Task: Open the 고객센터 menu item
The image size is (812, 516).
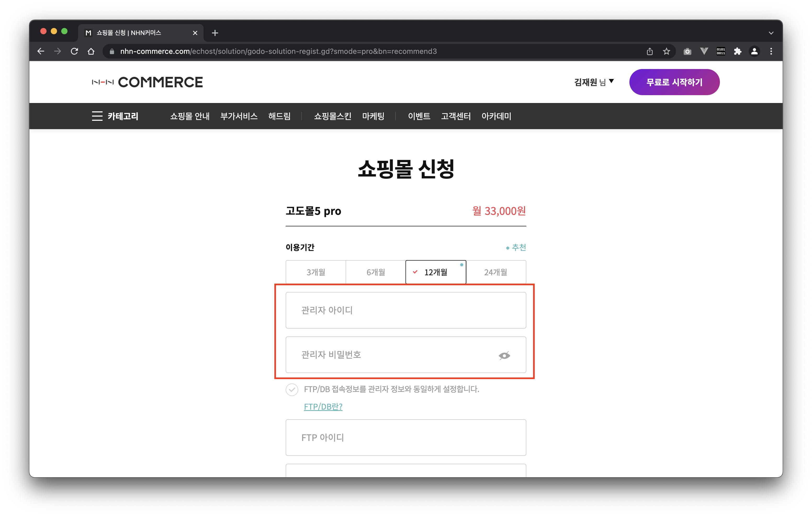Action: click(455, 116)
